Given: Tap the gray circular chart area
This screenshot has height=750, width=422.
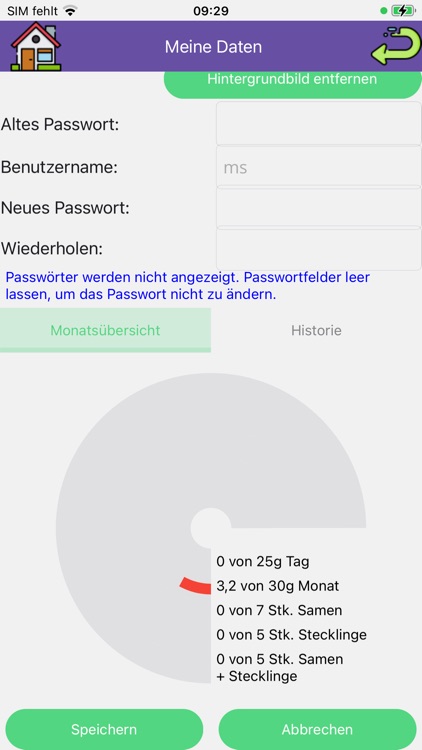Looking at the screenshot, I should pyautogui.click(x=144, y=478).
